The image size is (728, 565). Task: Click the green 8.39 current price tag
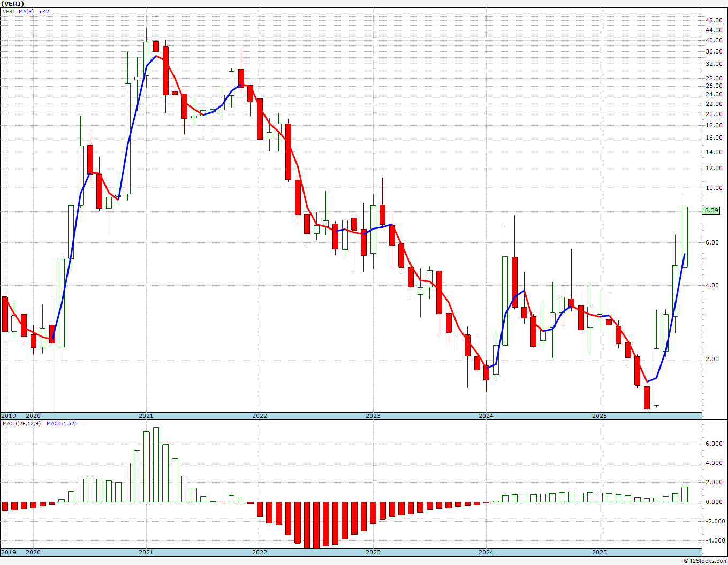click(x=711, y=211)
